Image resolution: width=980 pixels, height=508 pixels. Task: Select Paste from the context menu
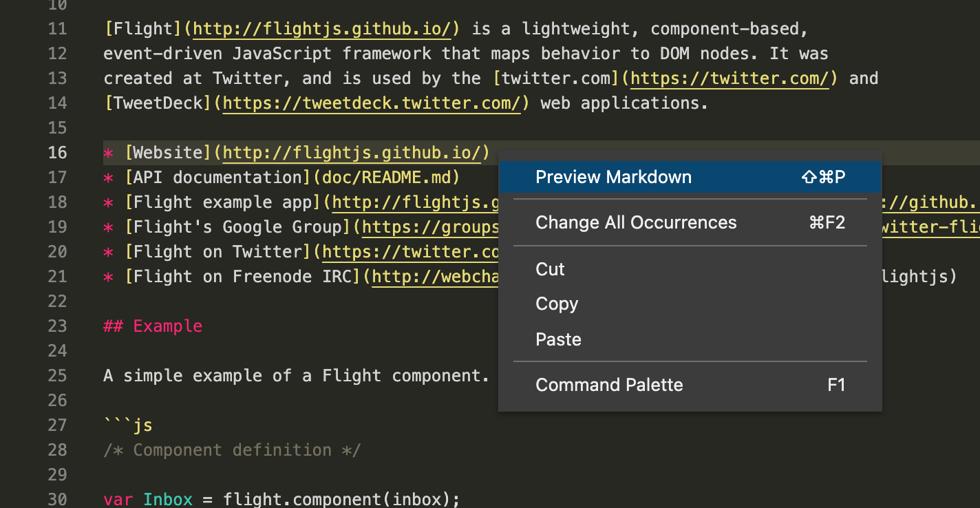(558, 339)
